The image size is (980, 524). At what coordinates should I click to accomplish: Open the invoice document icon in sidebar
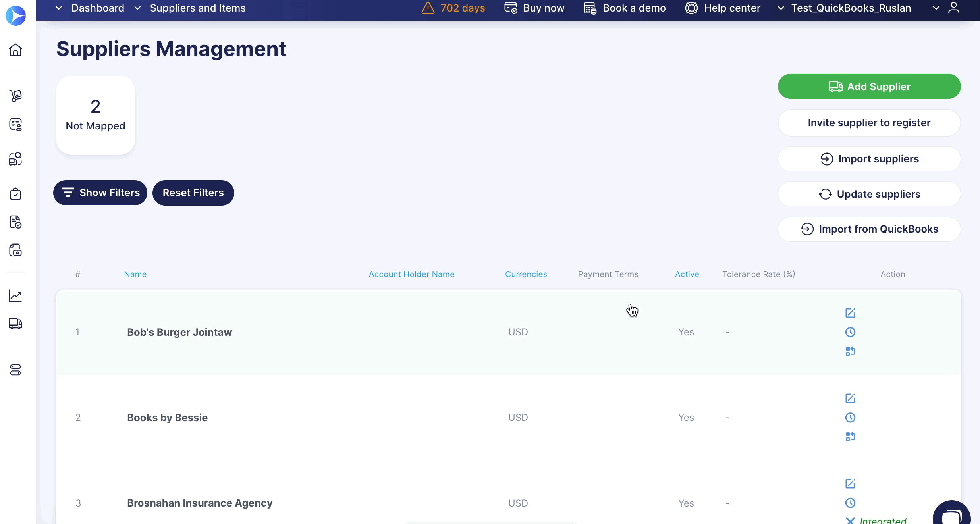15,222
